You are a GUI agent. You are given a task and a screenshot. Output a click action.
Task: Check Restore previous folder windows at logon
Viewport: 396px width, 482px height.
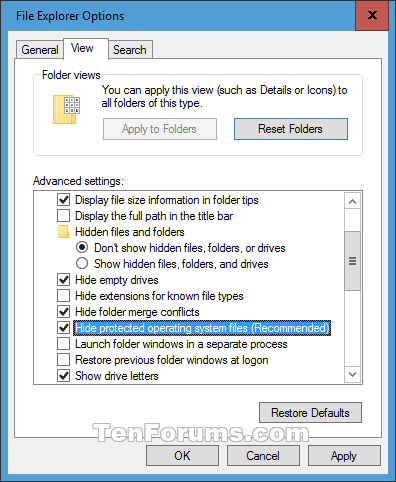(x=63, y=360)
